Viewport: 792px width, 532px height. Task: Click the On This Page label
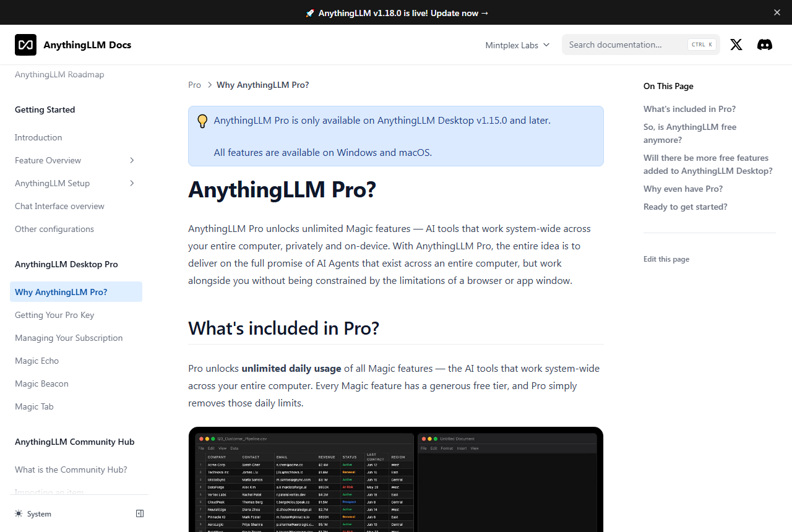coord(668,86)
